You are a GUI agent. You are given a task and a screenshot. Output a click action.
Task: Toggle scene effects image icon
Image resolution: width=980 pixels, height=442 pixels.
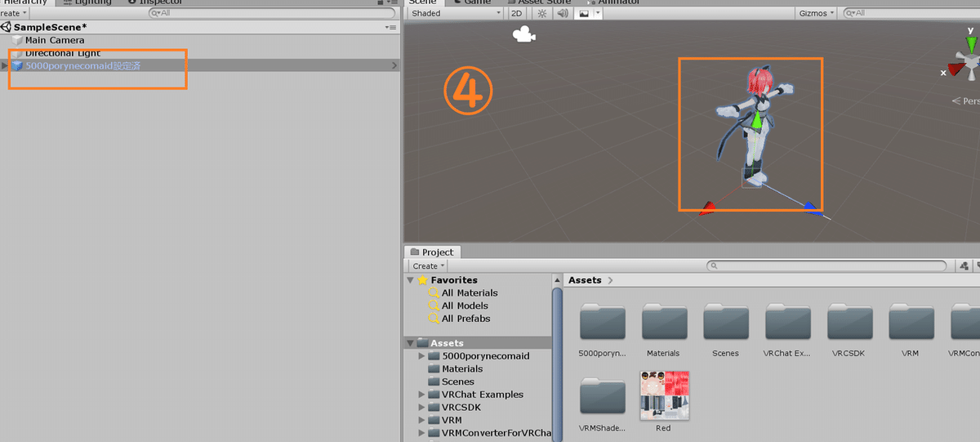(584, 13)
